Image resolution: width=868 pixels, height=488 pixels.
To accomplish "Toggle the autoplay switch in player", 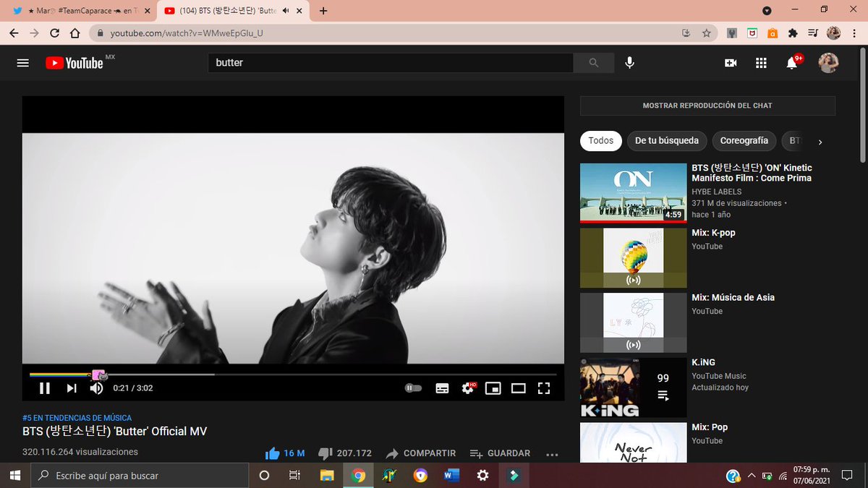I will (414, 388).
